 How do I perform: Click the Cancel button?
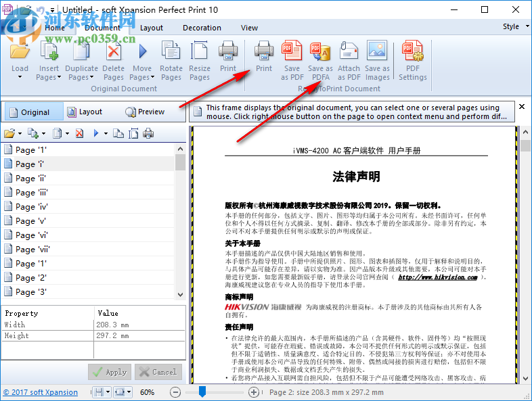(158, 372)
